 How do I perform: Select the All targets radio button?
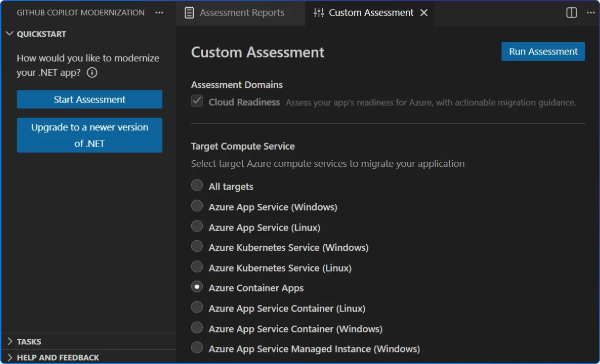[x=197, y=185]
